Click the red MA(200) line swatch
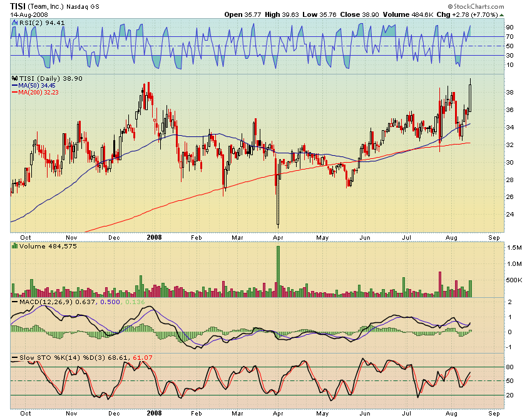This screenshot has height=418, width=532. point(14,92)
